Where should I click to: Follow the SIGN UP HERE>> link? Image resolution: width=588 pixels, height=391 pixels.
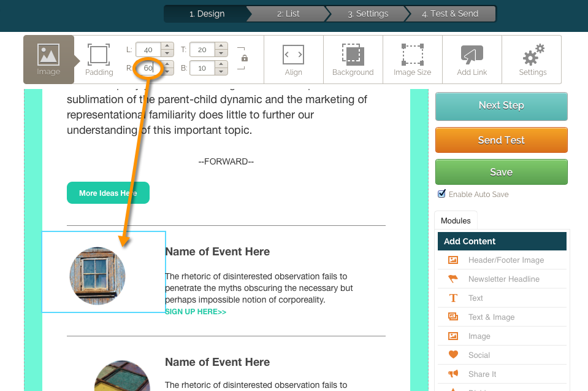pyautogui.click(x=196, y=311)
